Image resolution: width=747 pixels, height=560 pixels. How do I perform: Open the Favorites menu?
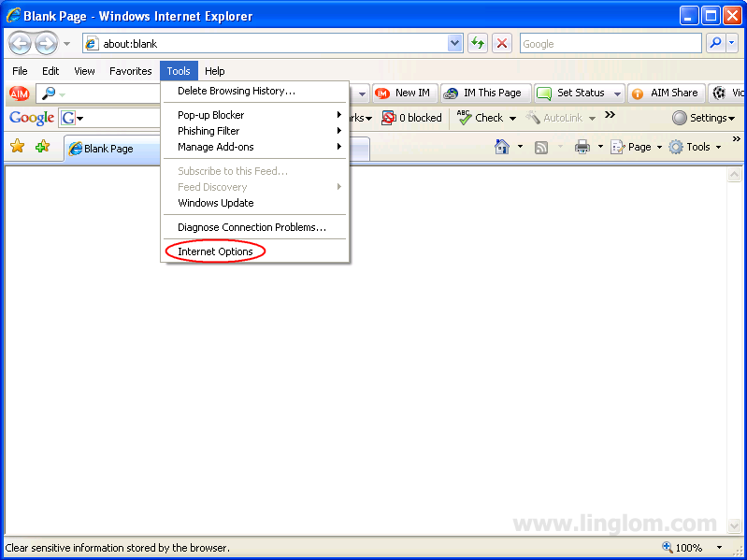(131, 71)
